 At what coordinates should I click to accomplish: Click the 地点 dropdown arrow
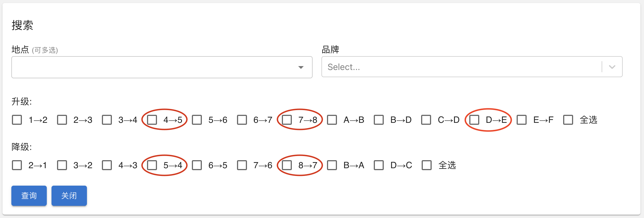pyautogui.click(x=301, y=67)
